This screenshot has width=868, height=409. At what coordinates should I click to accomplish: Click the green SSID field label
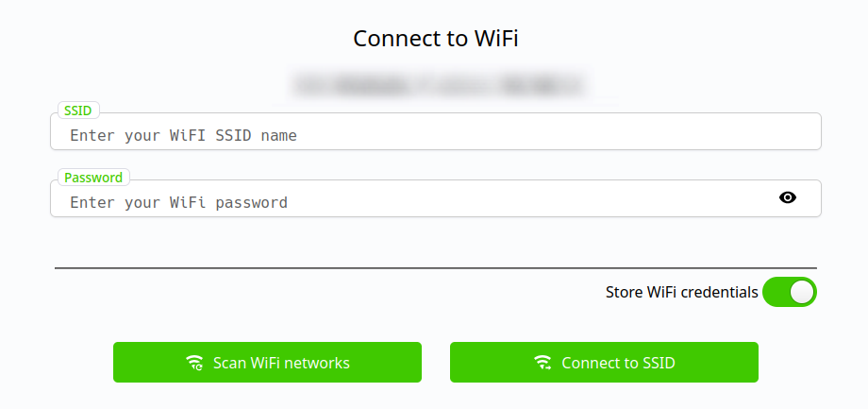click(77, 111)
